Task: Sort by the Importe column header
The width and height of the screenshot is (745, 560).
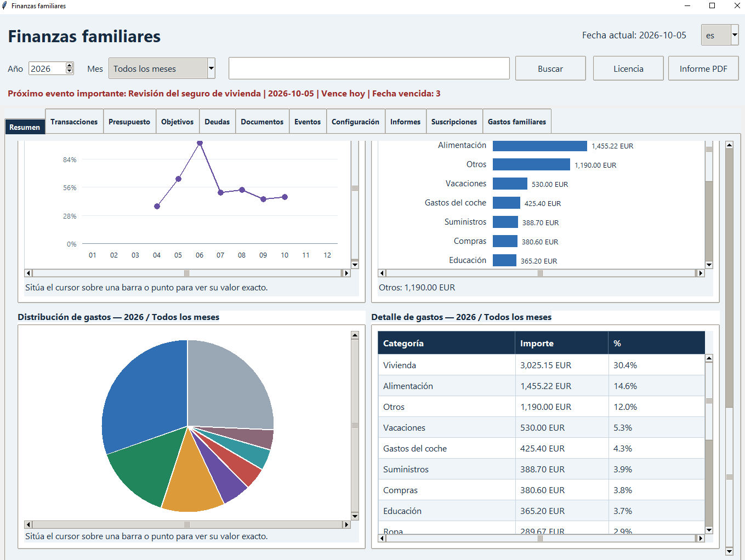Action: (561, 343)
